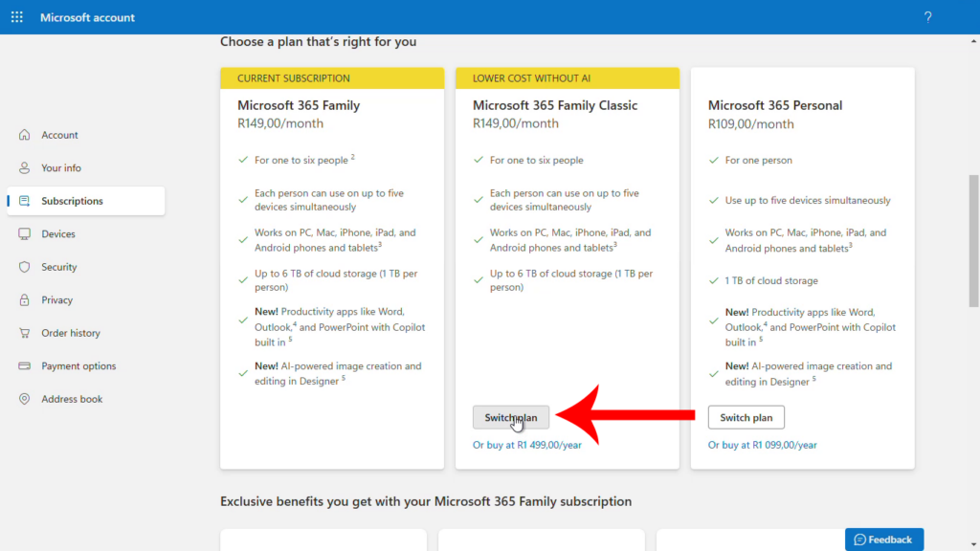The height and width of the screenshot is (551, 980).
Task: Open the app launcher grid icon
Action: [16, 16]
